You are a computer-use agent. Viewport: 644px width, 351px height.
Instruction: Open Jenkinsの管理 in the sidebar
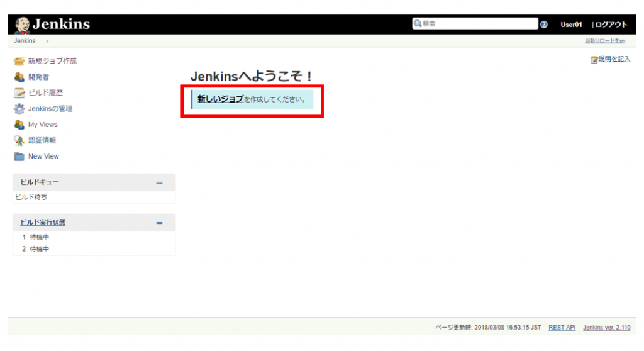(x=50, y=109)
